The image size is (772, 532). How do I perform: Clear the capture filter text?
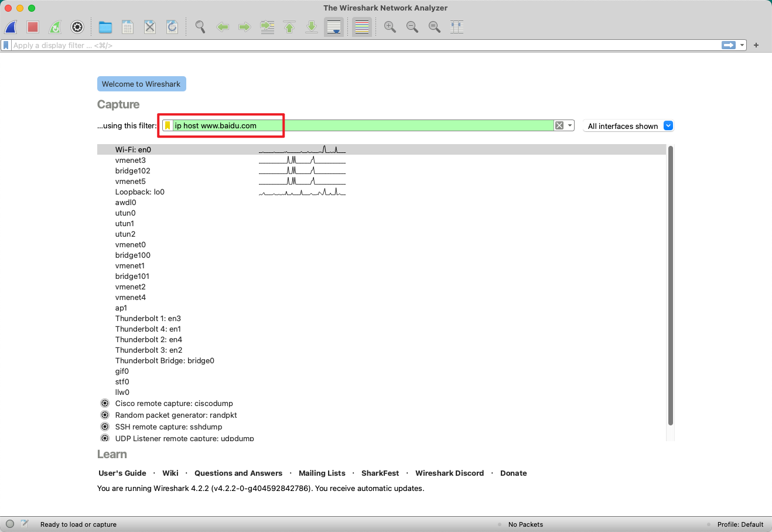tap(559, 125)
